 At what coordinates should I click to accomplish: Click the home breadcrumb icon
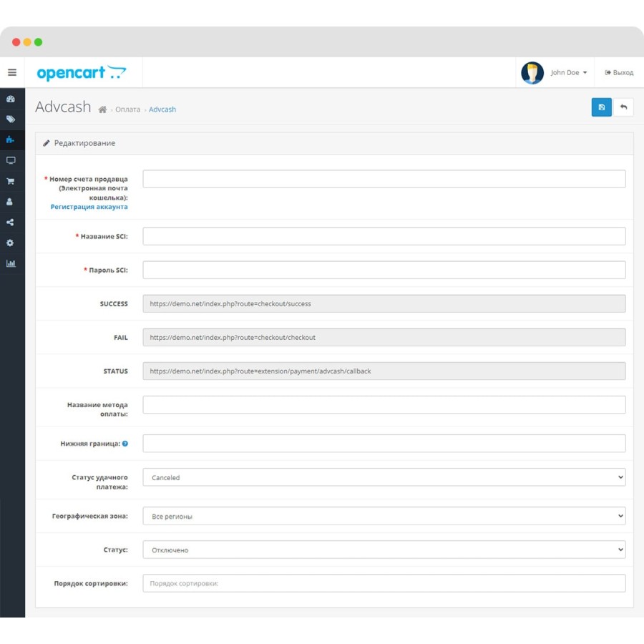click(102, 109)
